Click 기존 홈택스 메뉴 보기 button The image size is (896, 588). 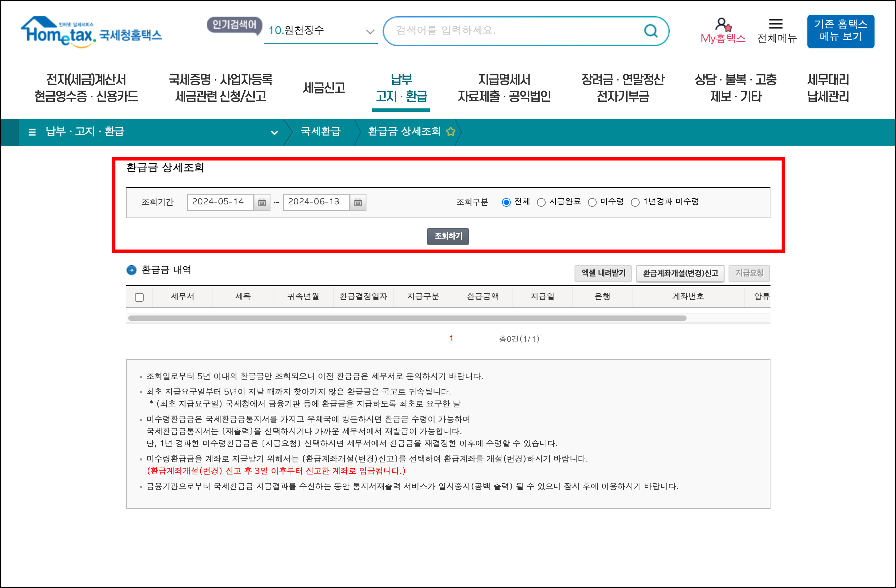coord(841,31)
